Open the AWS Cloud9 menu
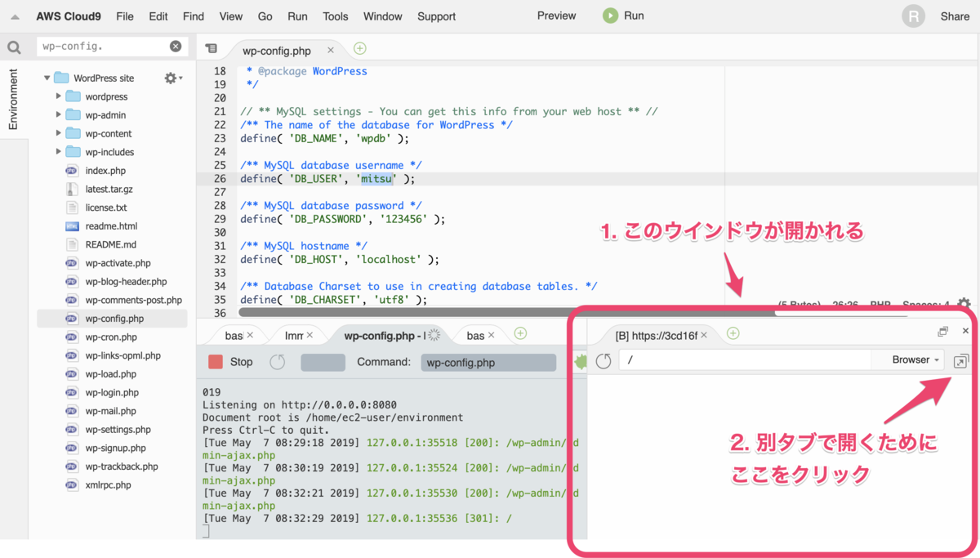Viewport: 980px width, 558px height. (x=69, y=16)
